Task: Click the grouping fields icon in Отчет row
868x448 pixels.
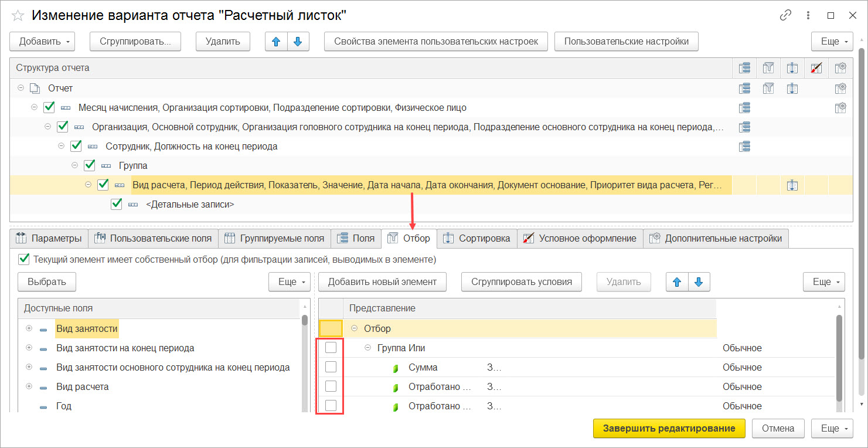Action: point(744,89)
